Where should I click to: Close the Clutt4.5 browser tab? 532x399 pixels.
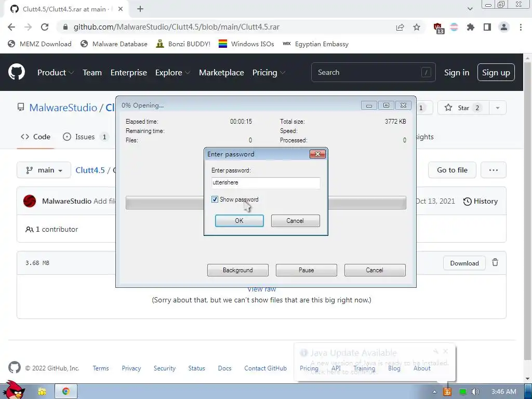pos(121,9)
